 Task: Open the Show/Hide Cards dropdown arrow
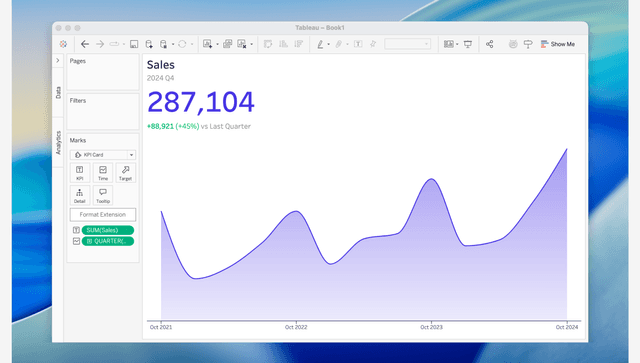click(x=457, y=44)
